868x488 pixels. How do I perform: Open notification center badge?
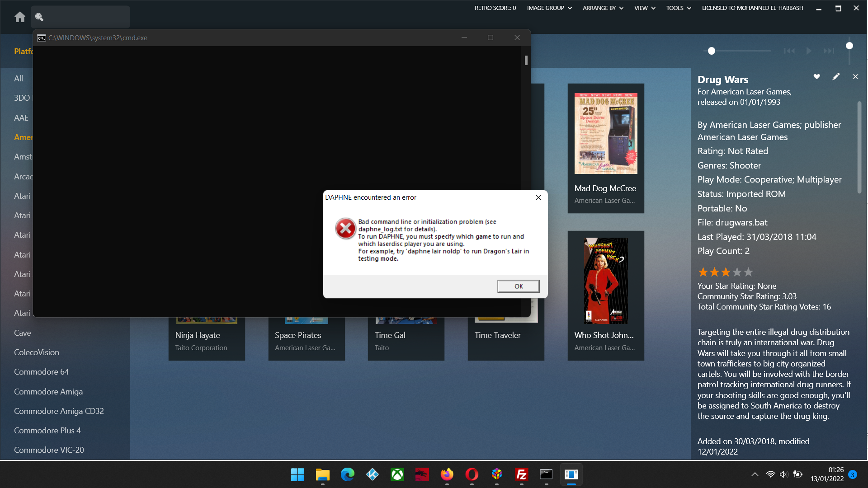tap(853, 474)
